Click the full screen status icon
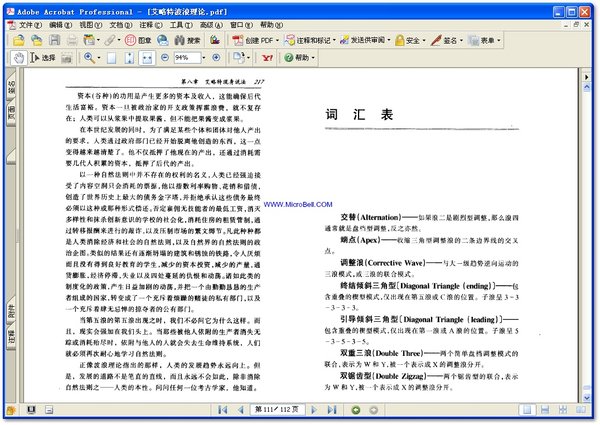The height and width of the screenshot is (425, 600). (x=31, y=410)
